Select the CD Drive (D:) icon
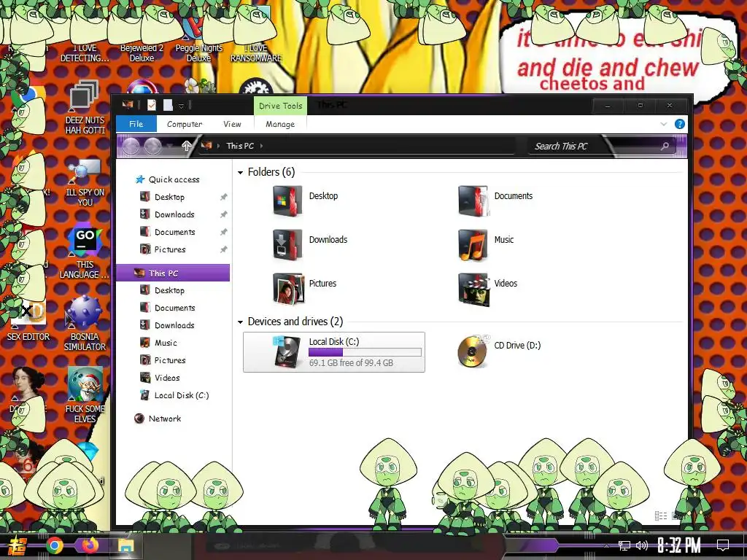The height and width of the screenshot is (560, 747). coord(472,351)
